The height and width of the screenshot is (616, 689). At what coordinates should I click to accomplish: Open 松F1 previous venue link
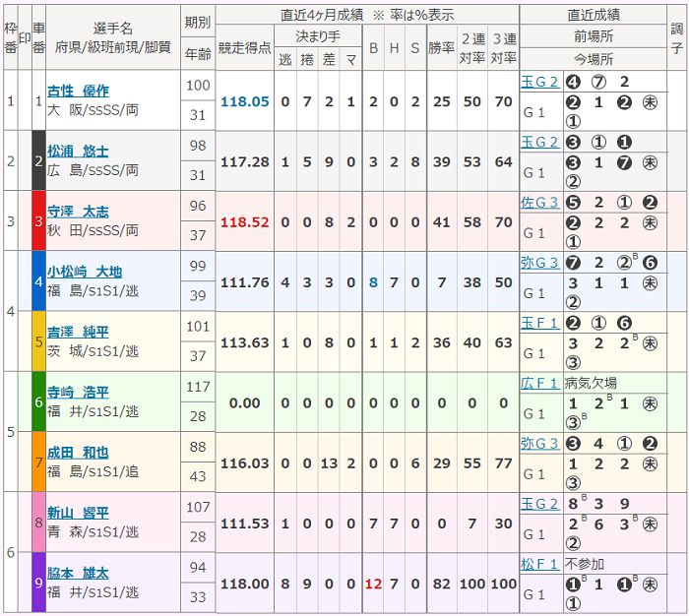click(539, 564)
